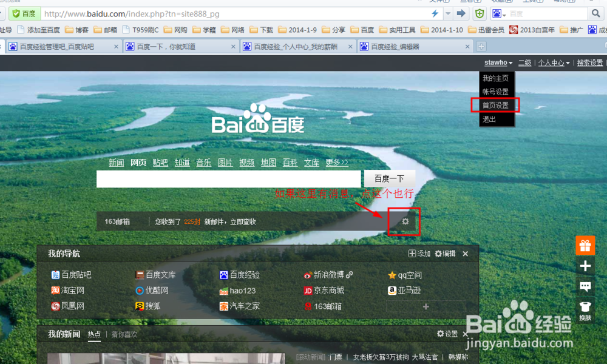Image resolution: width=607 pixels, height=364 pixels.
Task: Open gear settings in 163邮箱 message bar
Action: tap(405, 221)
